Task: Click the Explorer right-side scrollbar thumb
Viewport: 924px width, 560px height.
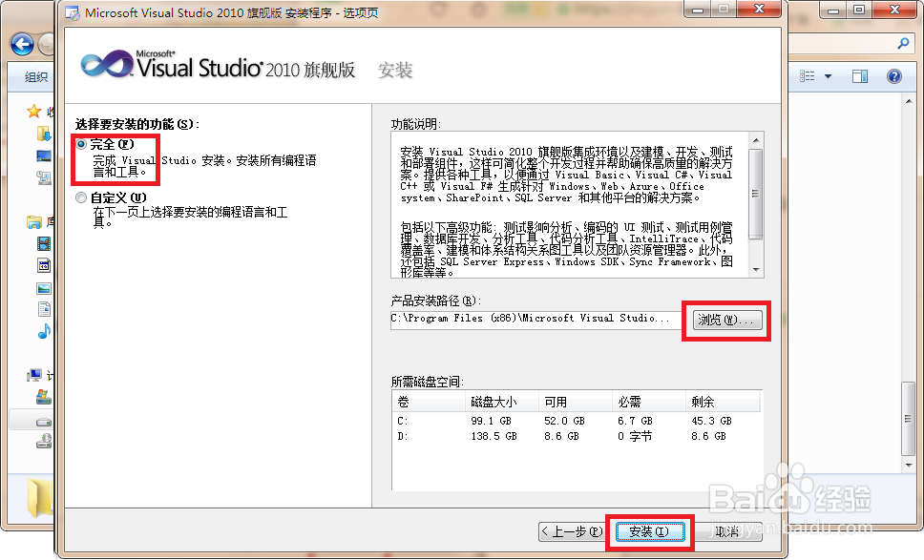Action: coord(908,419)
